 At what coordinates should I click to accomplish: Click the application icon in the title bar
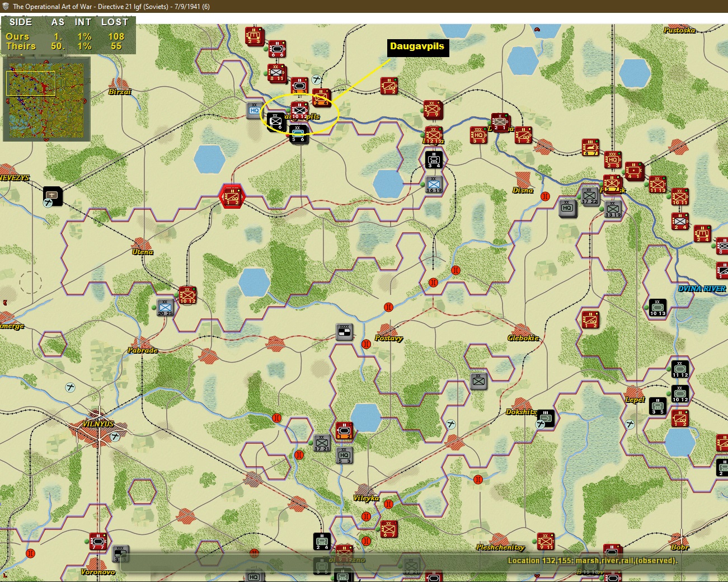[x=6, y=6]
